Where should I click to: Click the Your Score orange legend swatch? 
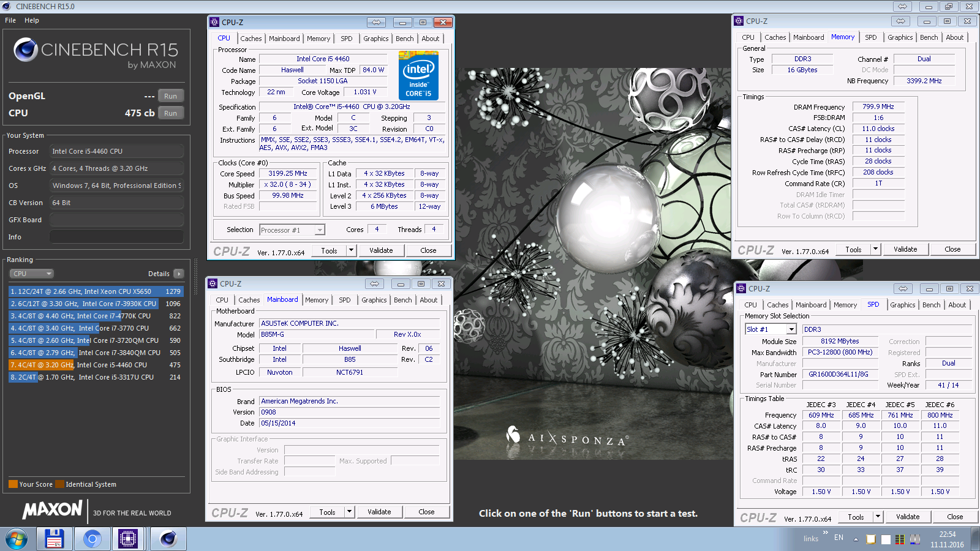[13, 484]
